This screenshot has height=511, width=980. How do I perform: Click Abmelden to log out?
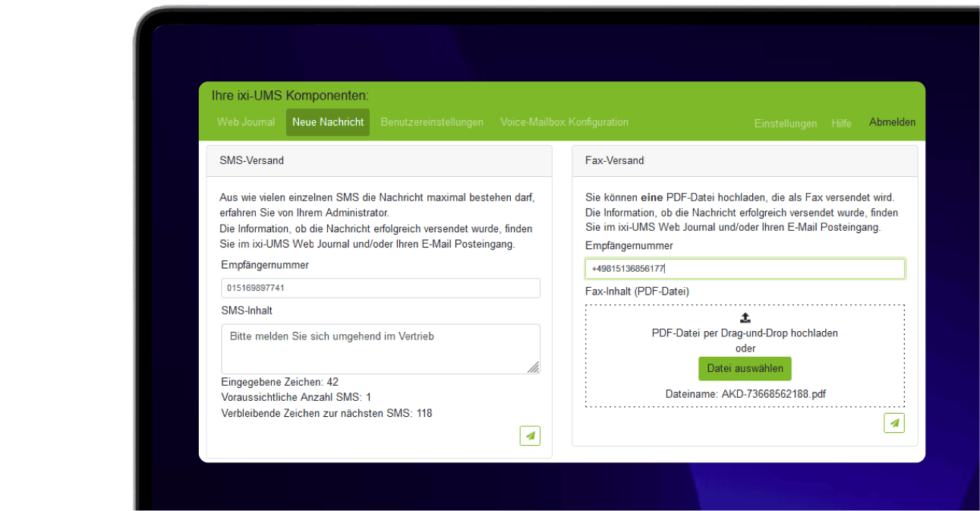pos(892,122)
